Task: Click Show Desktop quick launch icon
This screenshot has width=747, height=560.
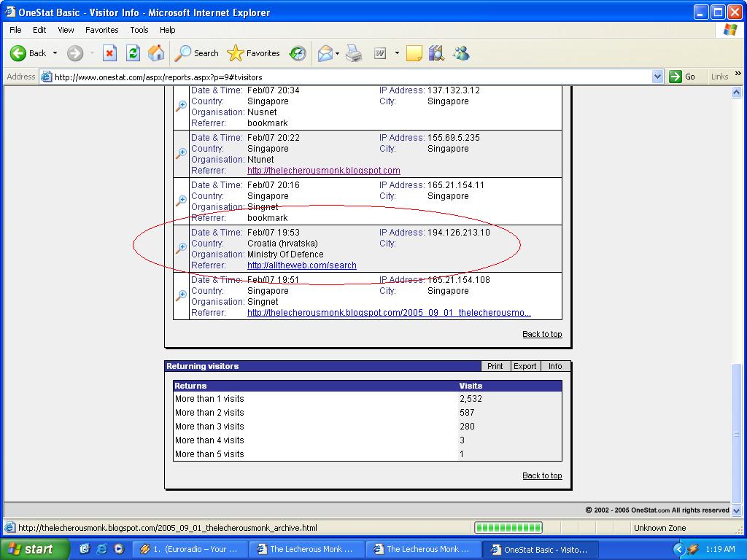Action: tap(85, 549)
